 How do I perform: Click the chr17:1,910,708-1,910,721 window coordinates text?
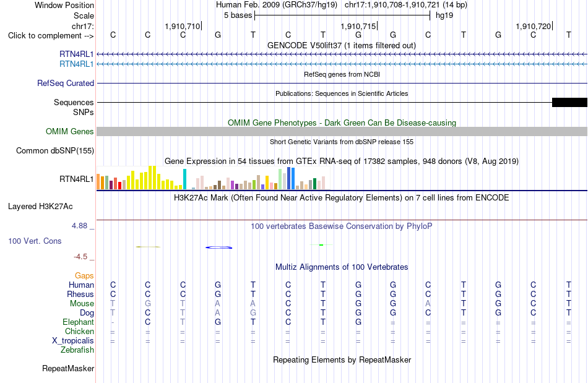tap(392, 5)
